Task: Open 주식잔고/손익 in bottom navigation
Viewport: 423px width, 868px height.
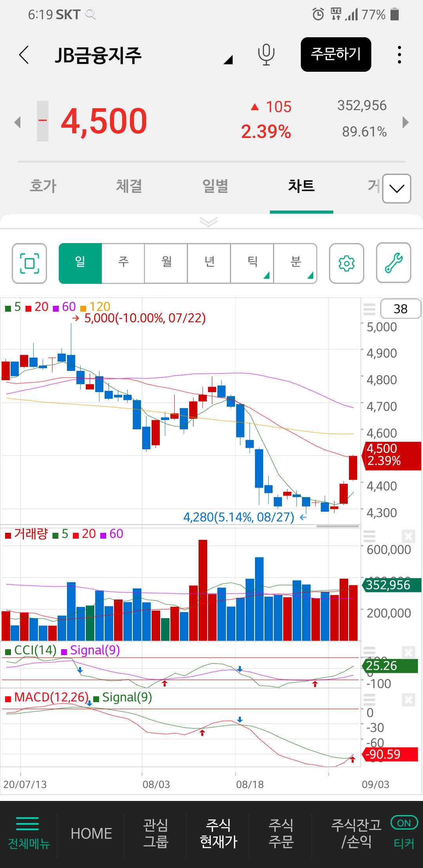Action: [356, 833]
